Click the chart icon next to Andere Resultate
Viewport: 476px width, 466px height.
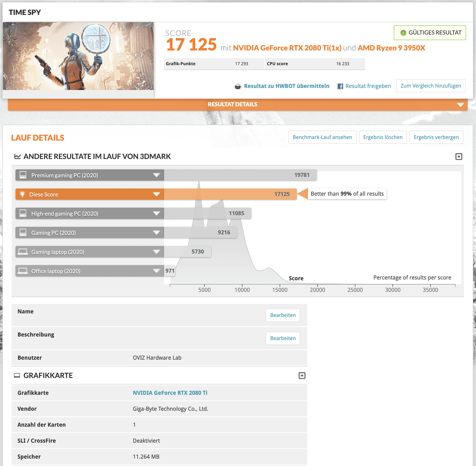click(x=17, y=156)
